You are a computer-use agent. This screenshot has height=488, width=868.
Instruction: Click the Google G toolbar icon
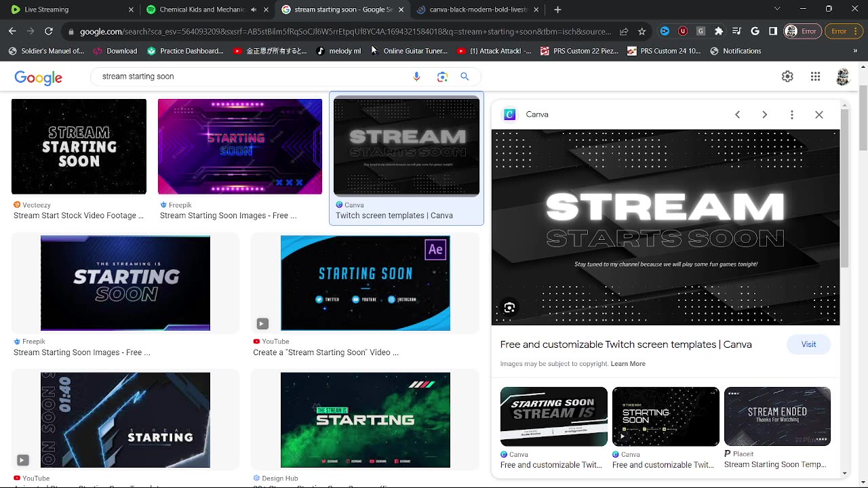755,31
